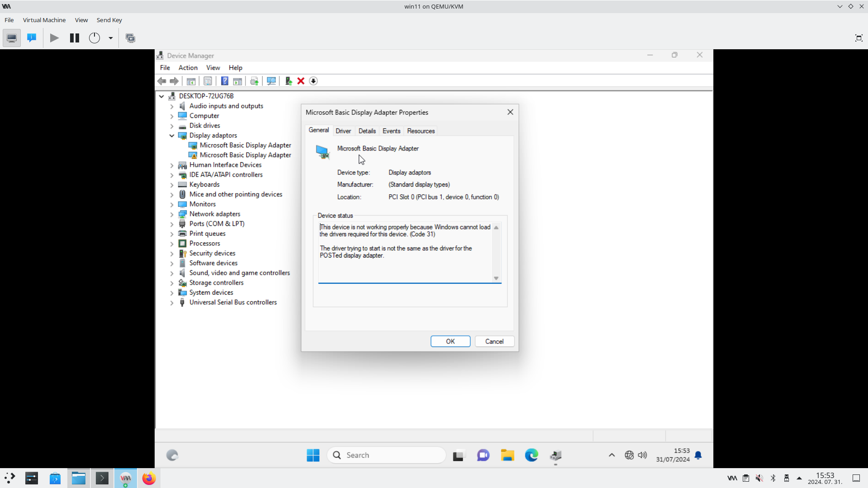The width and height of the screenshot is (868, 488).
Task: Pause the virtual machine
Action: click(x=75, y=38)
